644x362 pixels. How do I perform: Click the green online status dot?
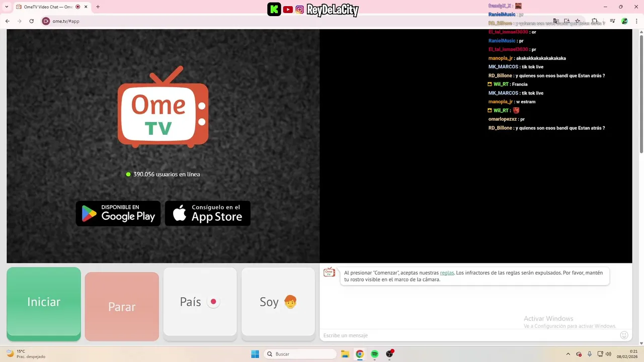128,174
